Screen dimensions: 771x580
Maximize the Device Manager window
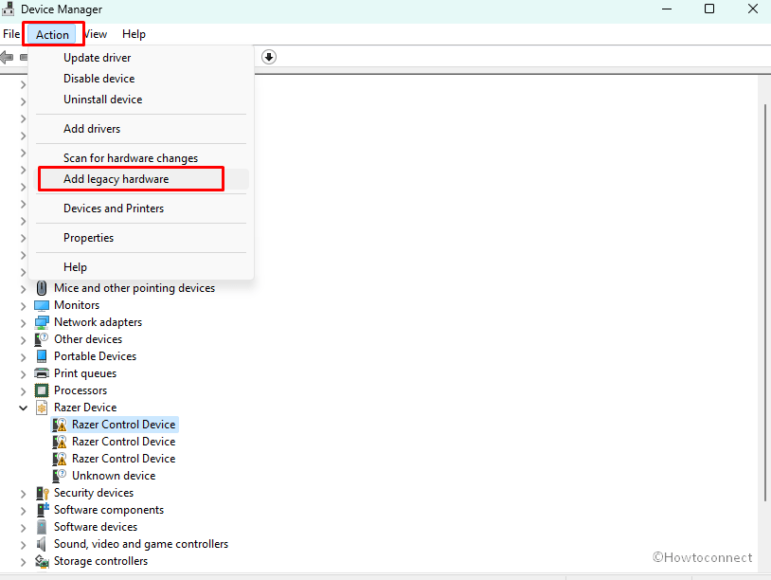click(x=709, y=9)
